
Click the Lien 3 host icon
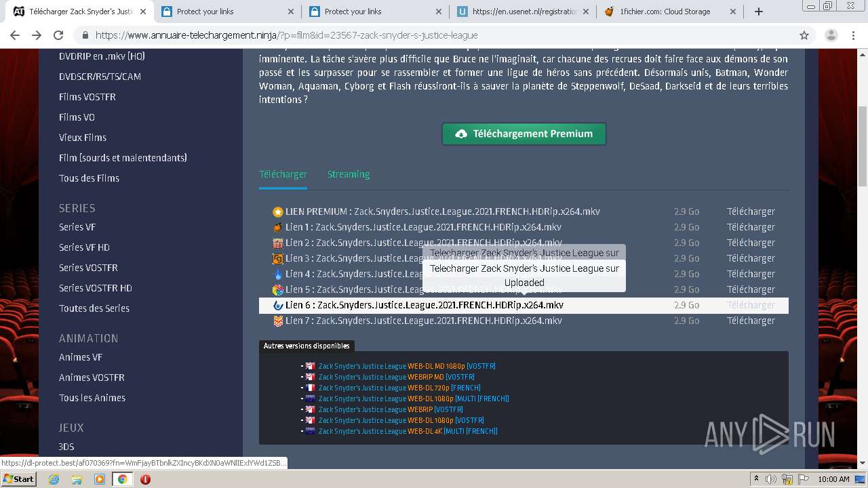click(x=277, y=259)
